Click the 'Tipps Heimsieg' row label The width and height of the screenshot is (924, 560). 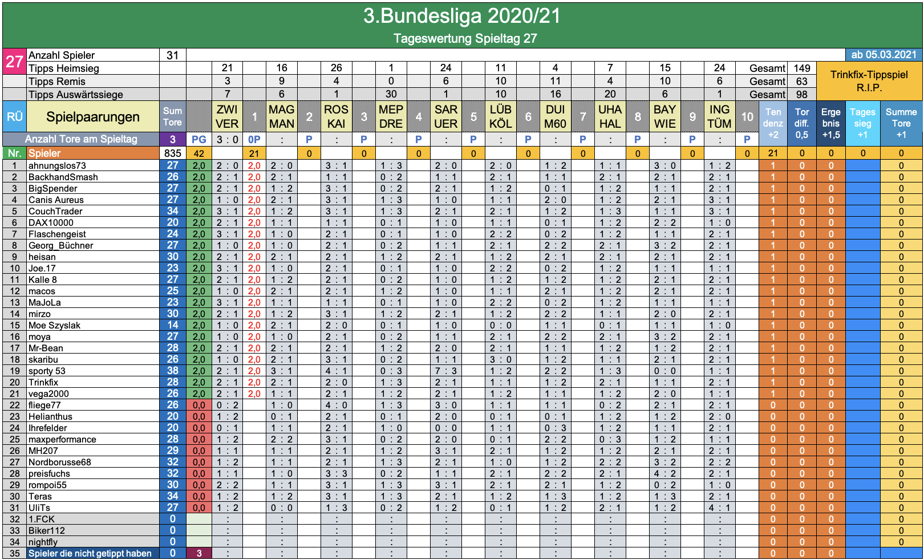tap(64, 68)
